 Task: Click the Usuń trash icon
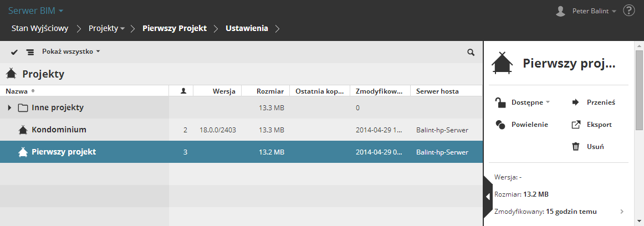coord(576,147)
